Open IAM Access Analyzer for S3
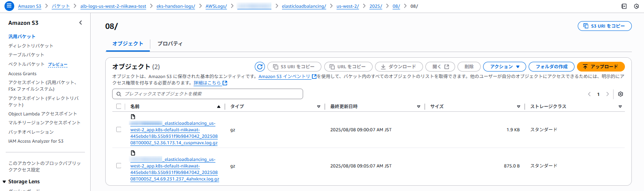Screen dimensions: 644x191 pyautogui.click(x=36, y=141)
